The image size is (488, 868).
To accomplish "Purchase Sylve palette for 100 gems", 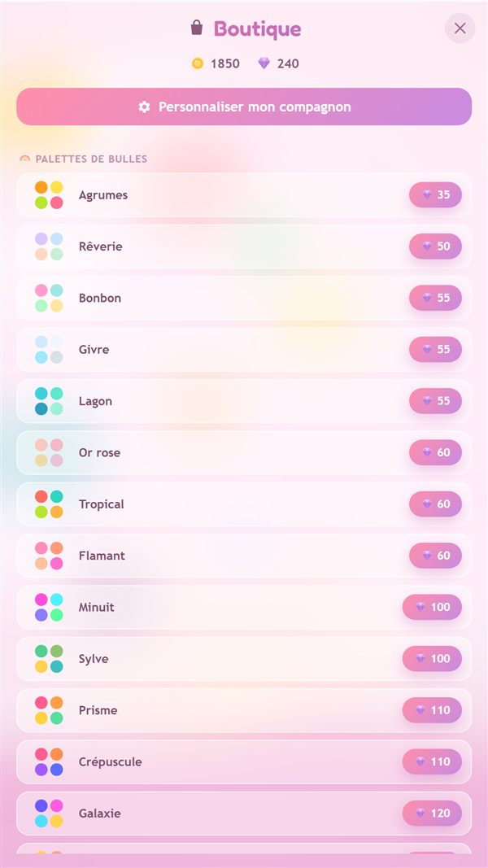I will coord(432,659).
